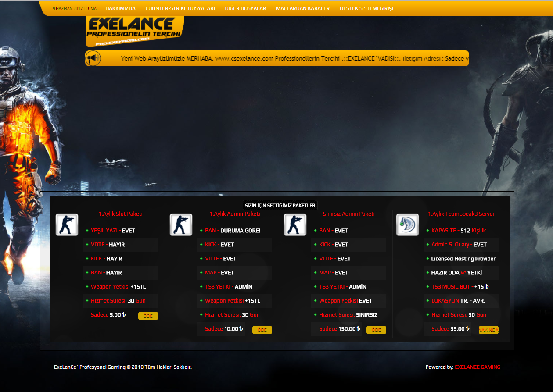
Task: Click Sadece 35,00 price text
Action: pos(451,329)
